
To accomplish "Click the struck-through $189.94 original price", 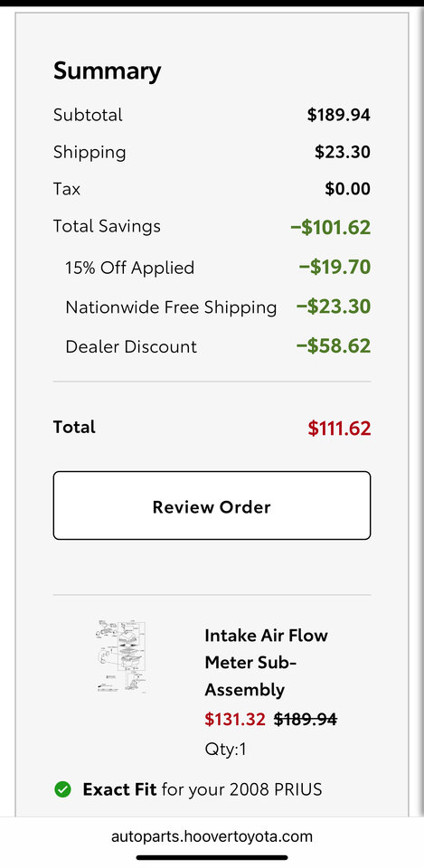I will pyautogui.click(x=306, y=719).
